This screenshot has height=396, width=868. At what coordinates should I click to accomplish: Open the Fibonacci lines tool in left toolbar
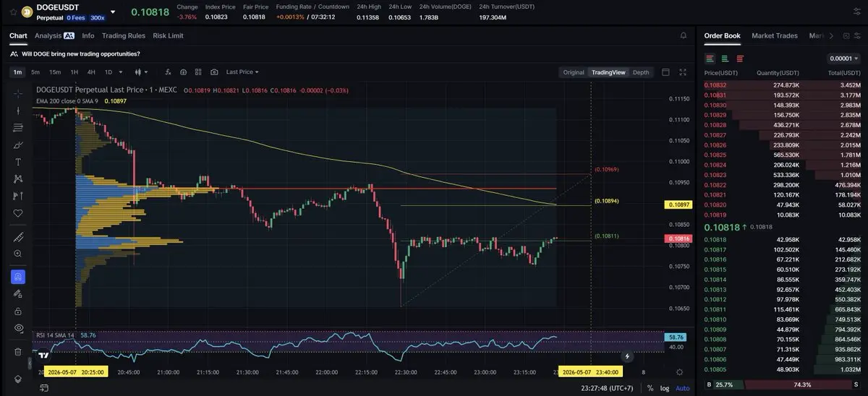[19, 128]
